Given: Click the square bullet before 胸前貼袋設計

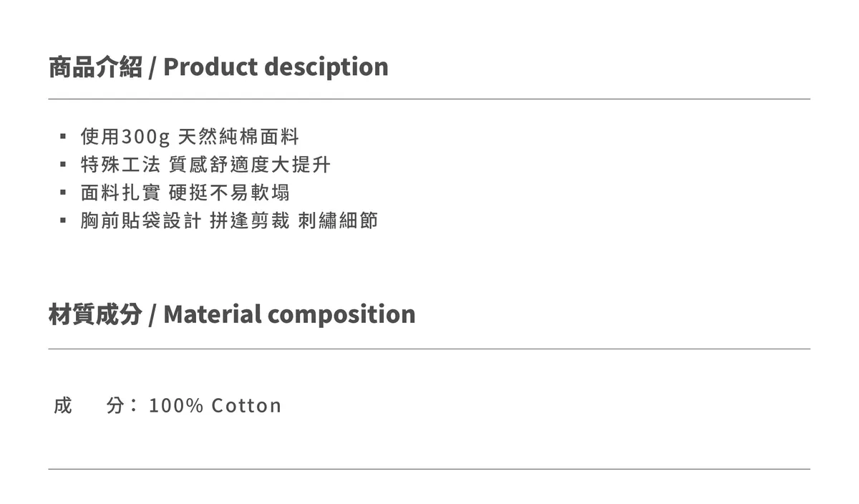Looking at the screenshot, I should point(63,220).
